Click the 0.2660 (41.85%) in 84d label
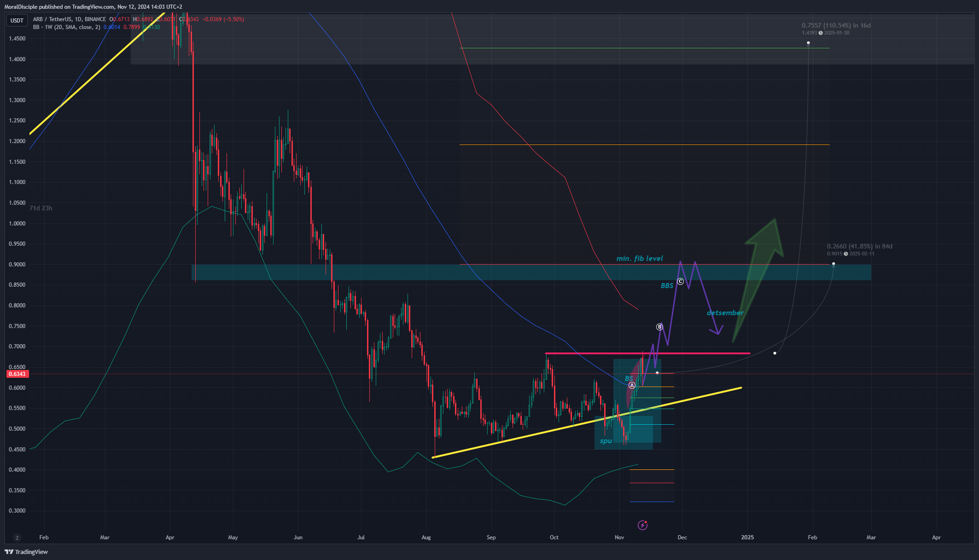 pos(859,247)
